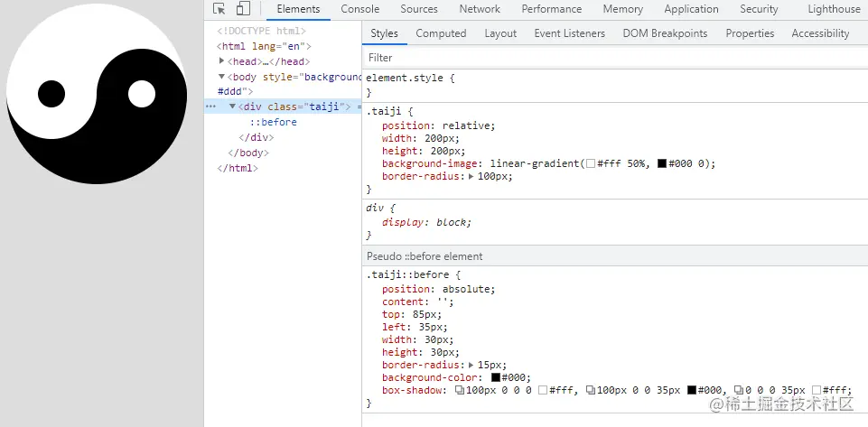Open the Sources tab
Screen dimensions: 868x427
pos(419,9)
